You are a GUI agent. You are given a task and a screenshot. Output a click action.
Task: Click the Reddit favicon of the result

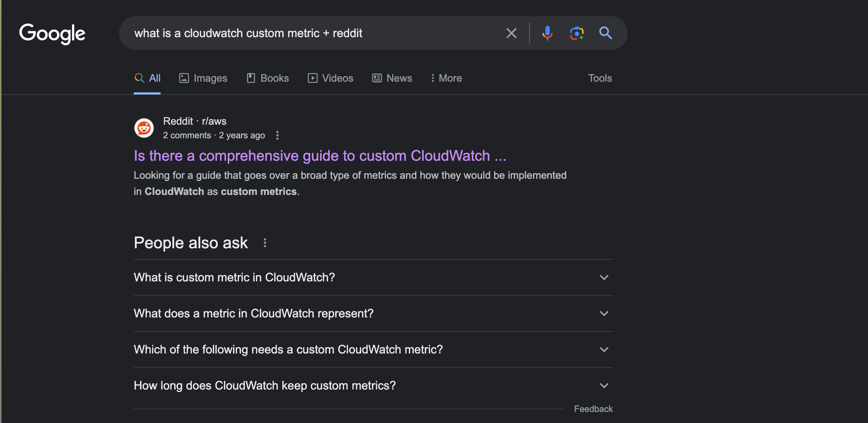click(x=144, y=128)
